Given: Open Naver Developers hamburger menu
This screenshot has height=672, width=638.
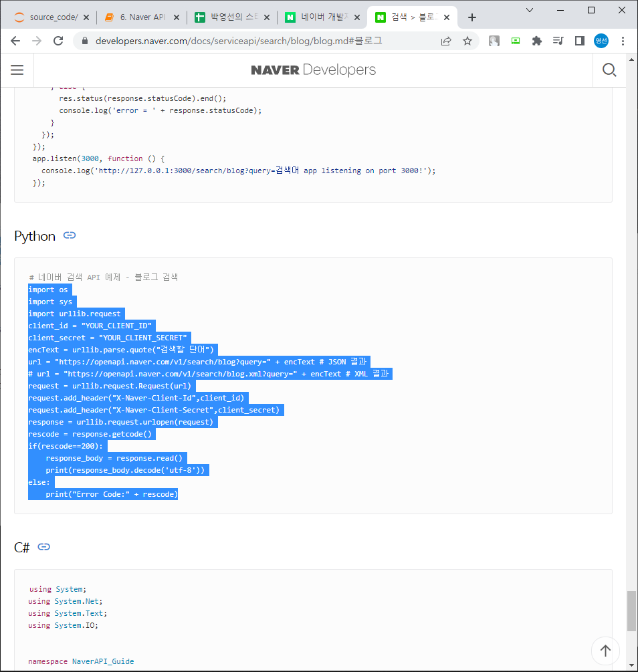Looking at the screenshot, I should tap(17, 70).
